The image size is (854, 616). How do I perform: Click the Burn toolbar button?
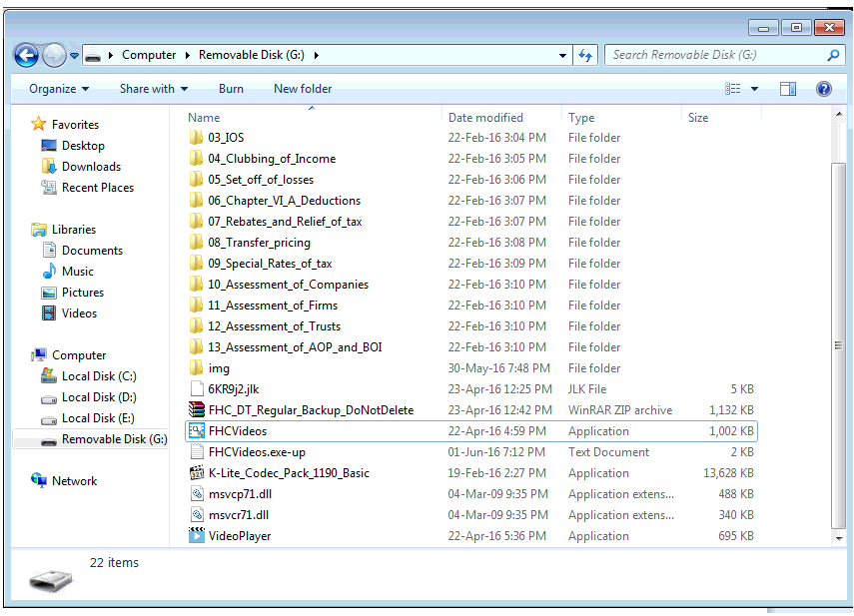231,89
